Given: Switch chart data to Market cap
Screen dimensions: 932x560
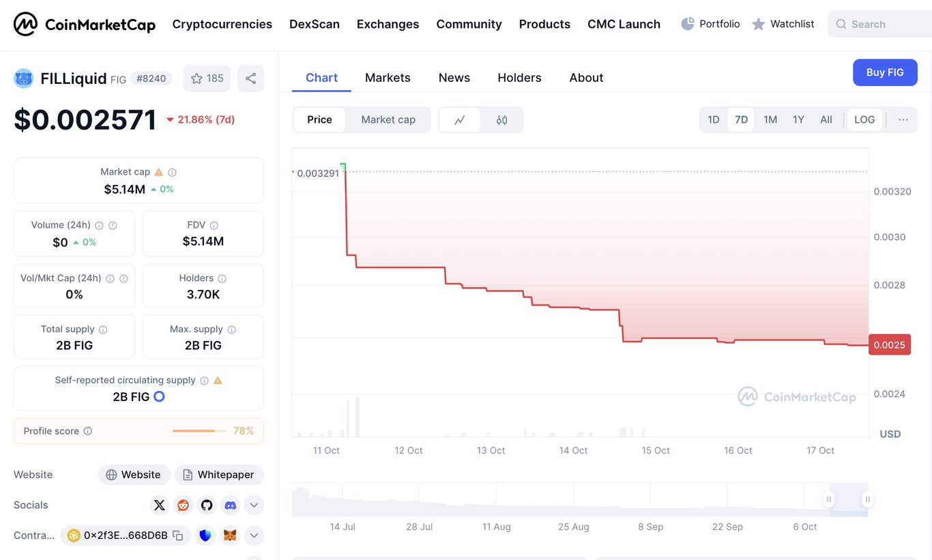Looking at the screenshot, I should (388, 120).
